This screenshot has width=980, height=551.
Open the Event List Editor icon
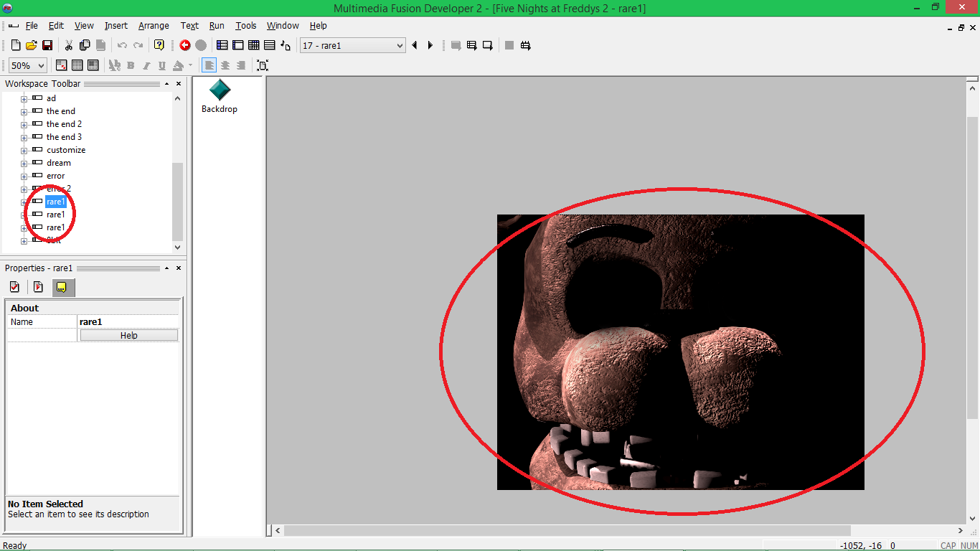coord(270,45)
